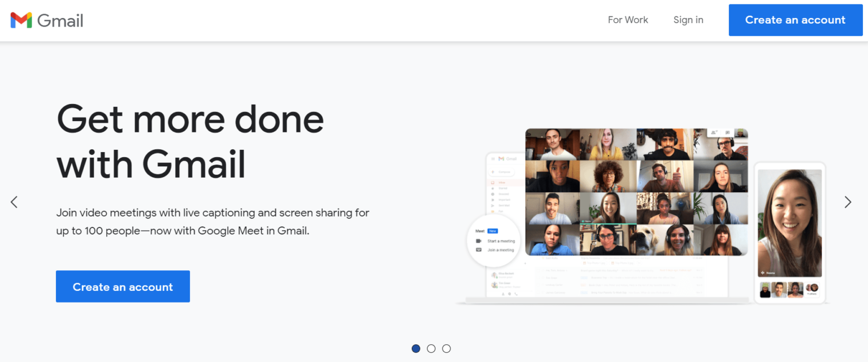Viewport: 868px width, 362px height.
Task: Open the For Work menu item
Action: (x=628, y=19)
